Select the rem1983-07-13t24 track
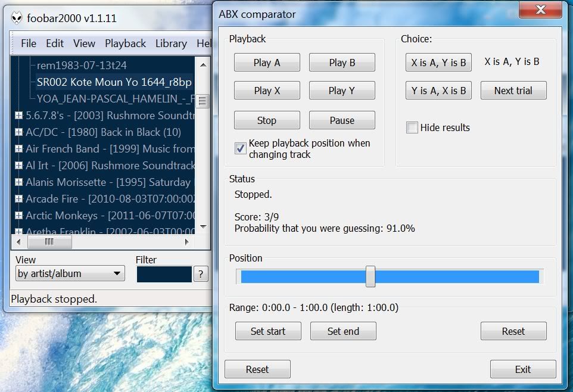Image resolution: width=573 pixels, height=392 pixels. click(82, 65)
